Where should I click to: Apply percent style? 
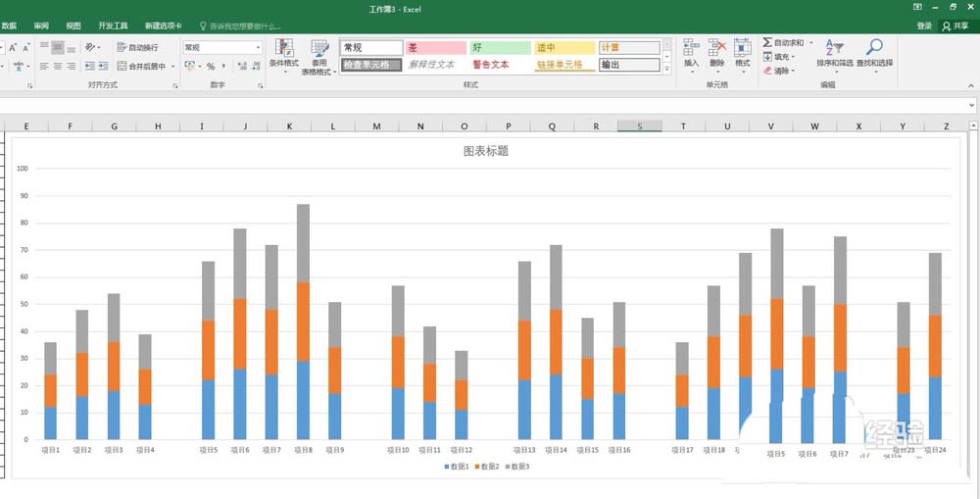(x=211, y=67)
